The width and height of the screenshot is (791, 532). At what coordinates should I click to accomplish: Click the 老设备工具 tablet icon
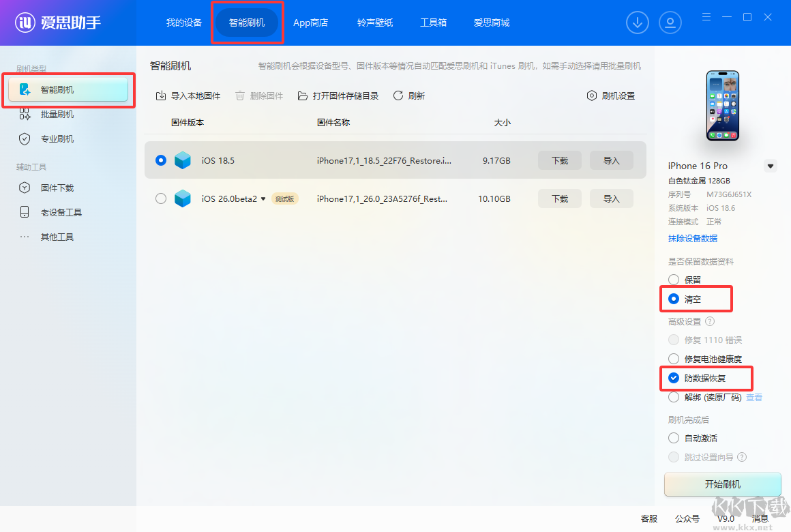coord(25,212)
